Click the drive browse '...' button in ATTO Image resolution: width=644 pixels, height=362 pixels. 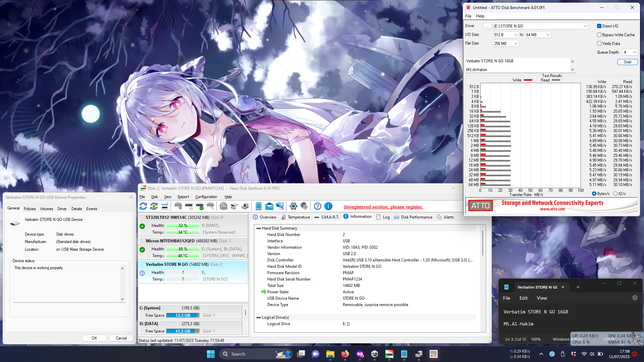pyautogui.click(x=487, y=26)
